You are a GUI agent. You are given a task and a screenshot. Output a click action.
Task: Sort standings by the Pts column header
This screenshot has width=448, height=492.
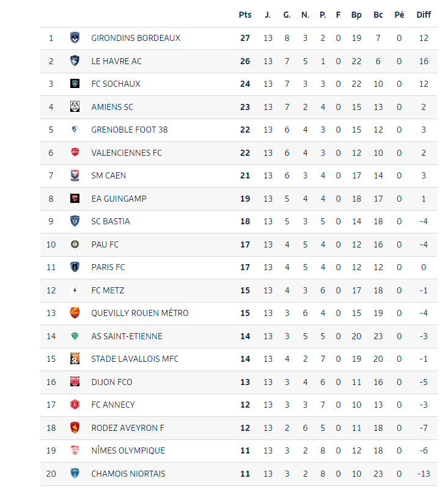point(245,15)
